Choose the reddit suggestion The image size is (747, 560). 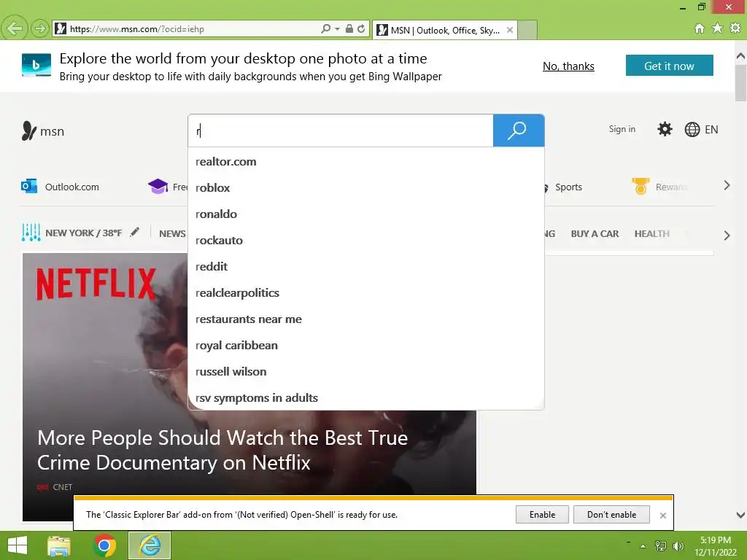pos(366,267)
